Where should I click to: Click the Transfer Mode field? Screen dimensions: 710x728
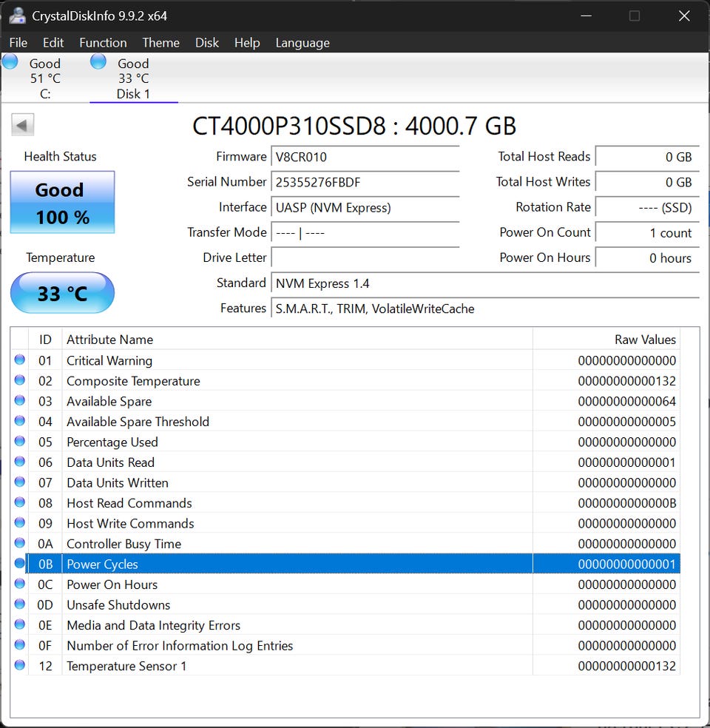pos(365,232)
